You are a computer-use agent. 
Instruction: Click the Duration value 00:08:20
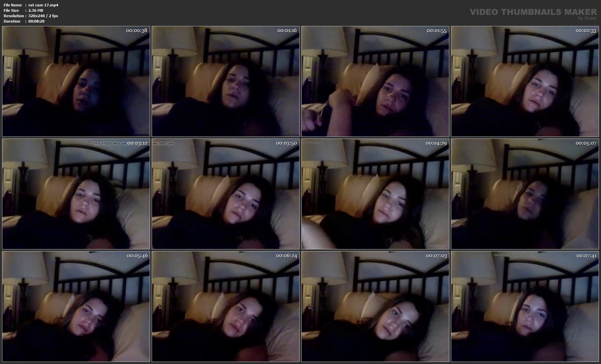point(36,21)
